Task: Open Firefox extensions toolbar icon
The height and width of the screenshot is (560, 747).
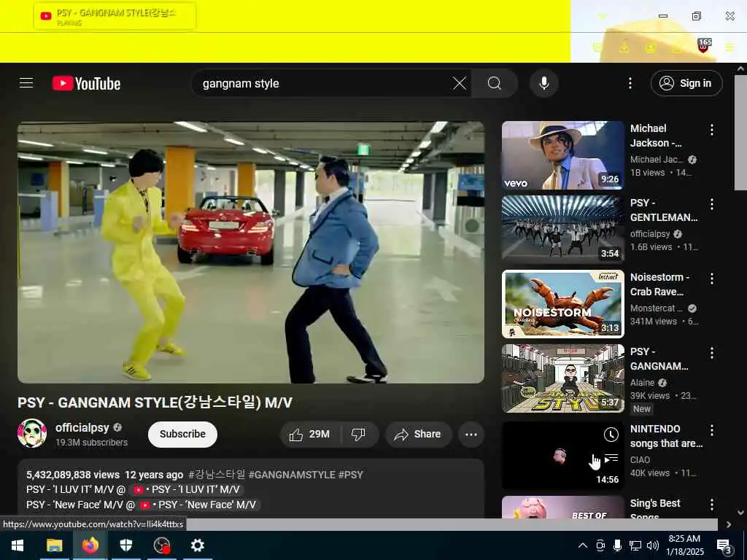Action: click(677, 47)
